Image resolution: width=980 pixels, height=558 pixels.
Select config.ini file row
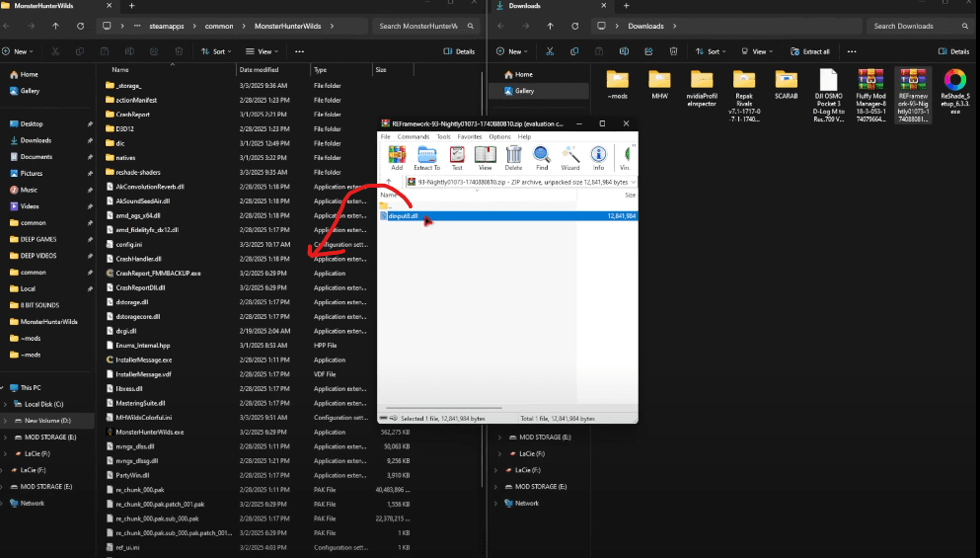point(260,245)
